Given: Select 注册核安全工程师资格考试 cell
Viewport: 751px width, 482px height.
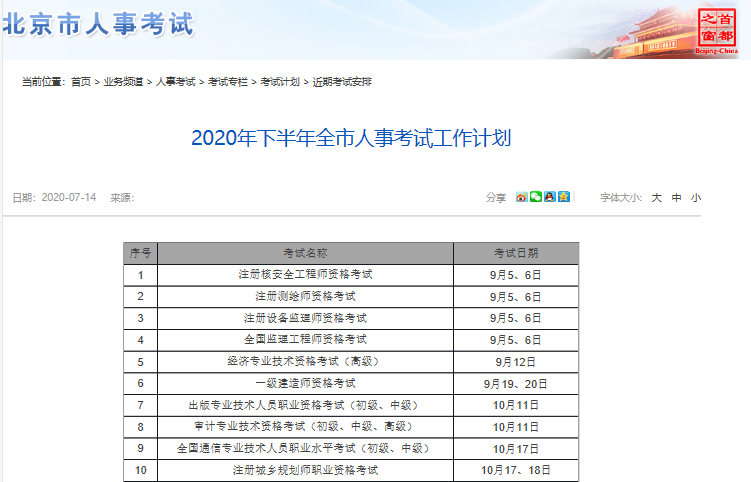Looking at the screenshot, I should [x=306, y=275].
